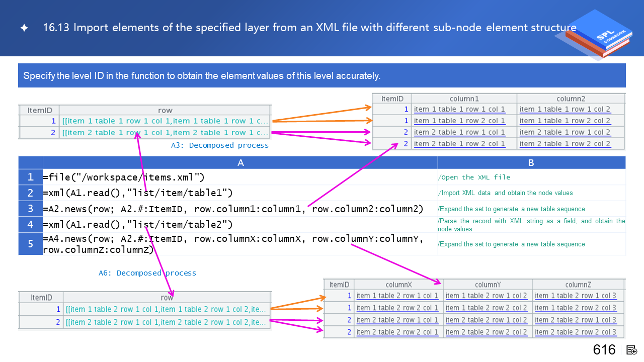
Task: Select the columnY table header
Action: 487,285
